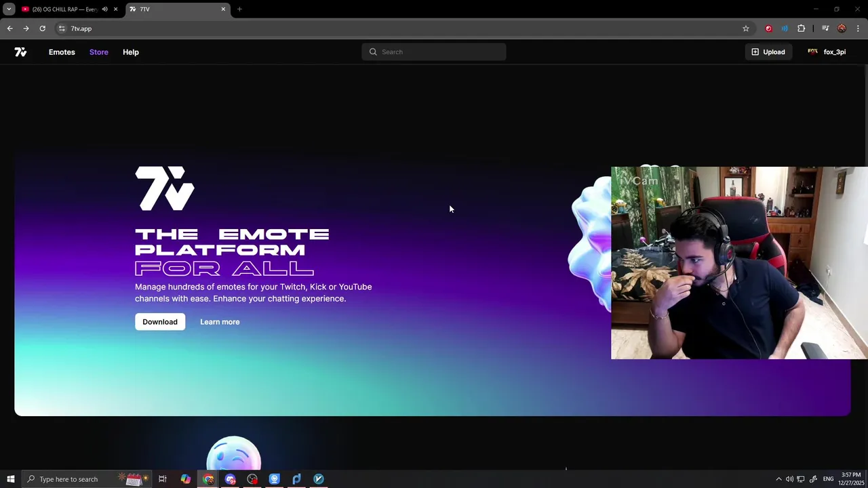
Task: Open the fox_3pi user profile
Action: click(827, 52)
